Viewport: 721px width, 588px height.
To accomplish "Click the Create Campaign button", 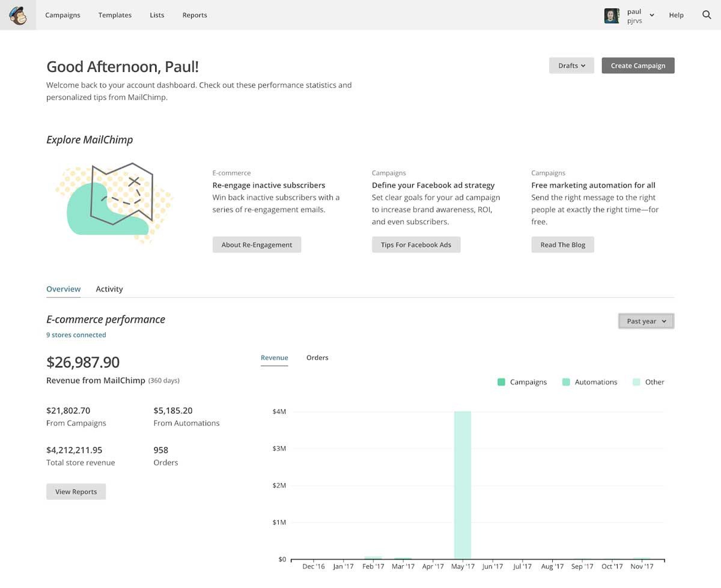I will coord(638,65).
